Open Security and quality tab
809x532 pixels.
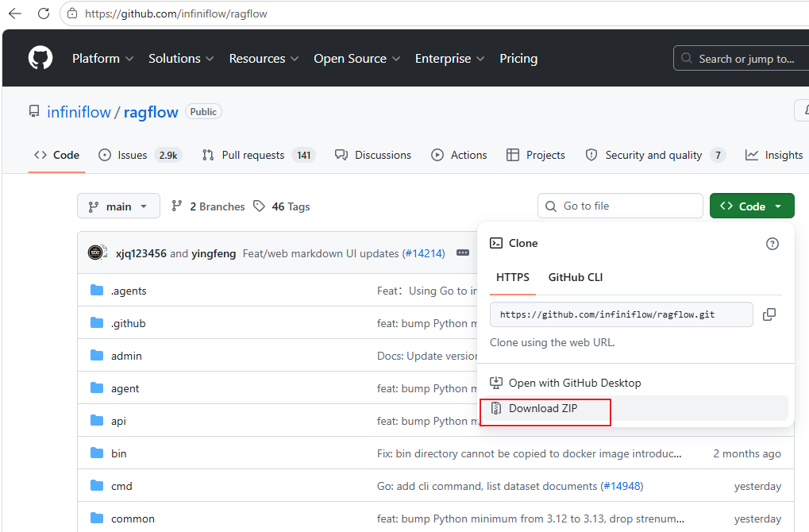tap(656, 155)
